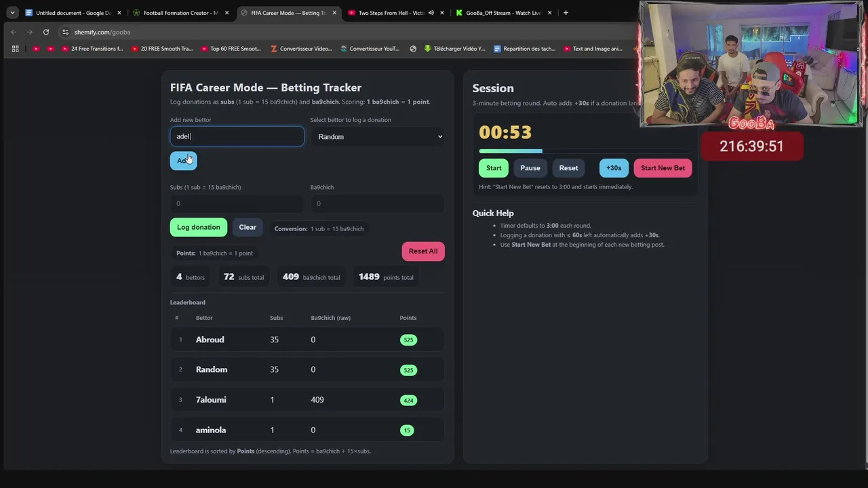This screenshot has height=488, width=868.
Task: Focus the Add new bettor input
Action: [237, 136]
